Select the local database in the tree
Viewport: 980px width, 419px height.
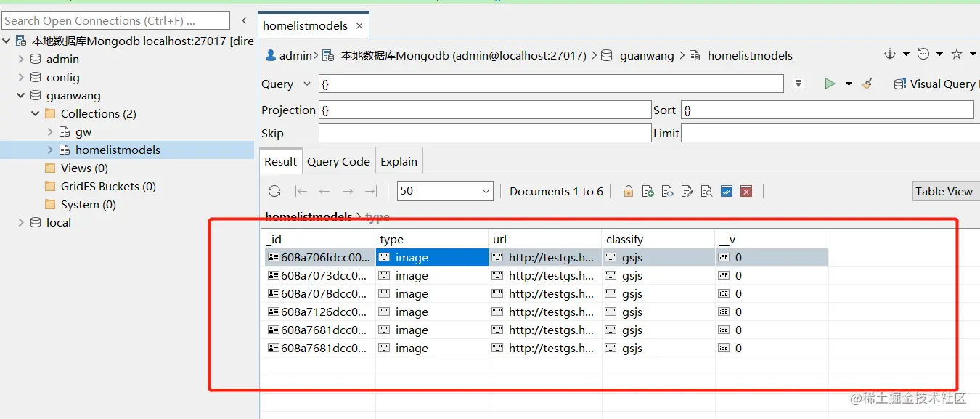(x=59, y=222)
